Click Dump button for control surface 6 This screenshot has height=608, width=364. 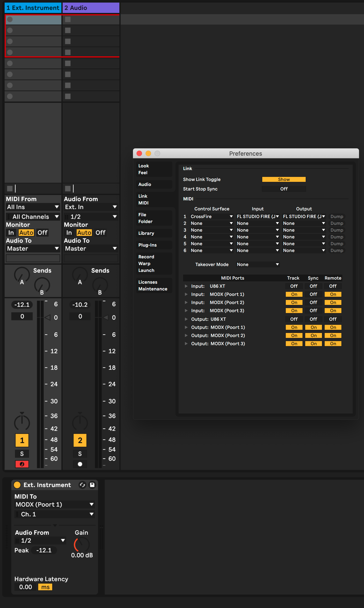(x=336, y=250)
